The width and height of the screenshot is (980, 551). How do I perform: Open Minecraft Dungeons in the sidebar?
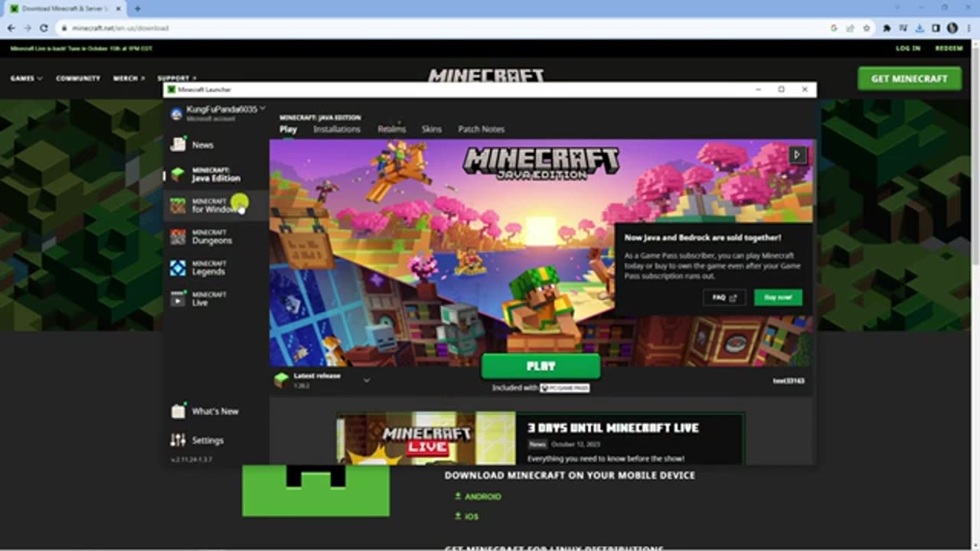point(215,236)
